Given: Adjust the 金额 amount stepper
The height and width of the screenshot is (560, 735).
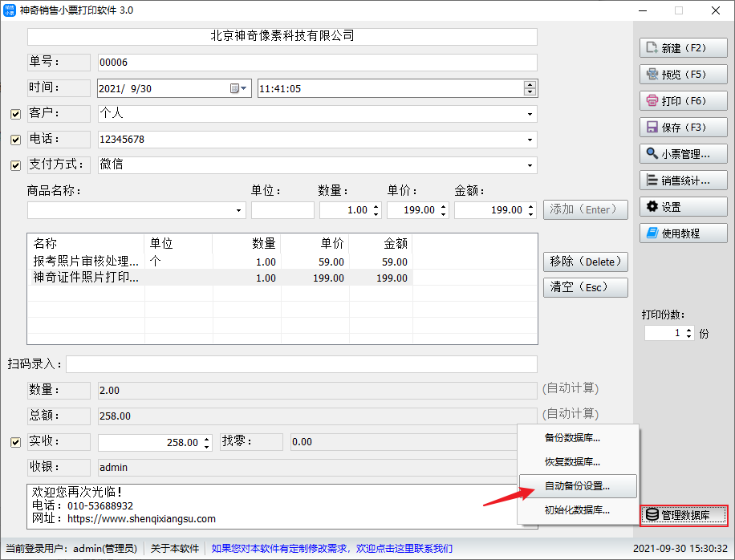Looking at the screenshot, I should point(530,210).
